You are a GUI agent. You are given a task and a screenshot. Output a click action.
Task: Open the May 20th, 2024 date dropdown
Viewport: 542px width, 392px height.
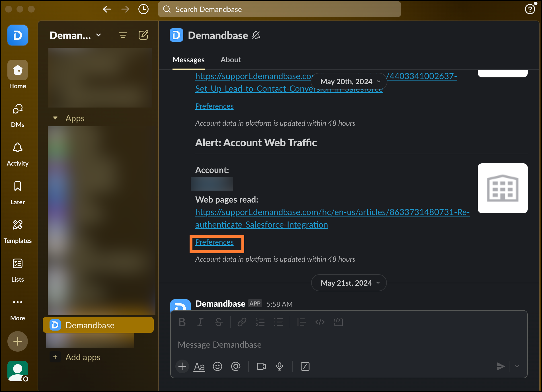[x=349, y=82]
